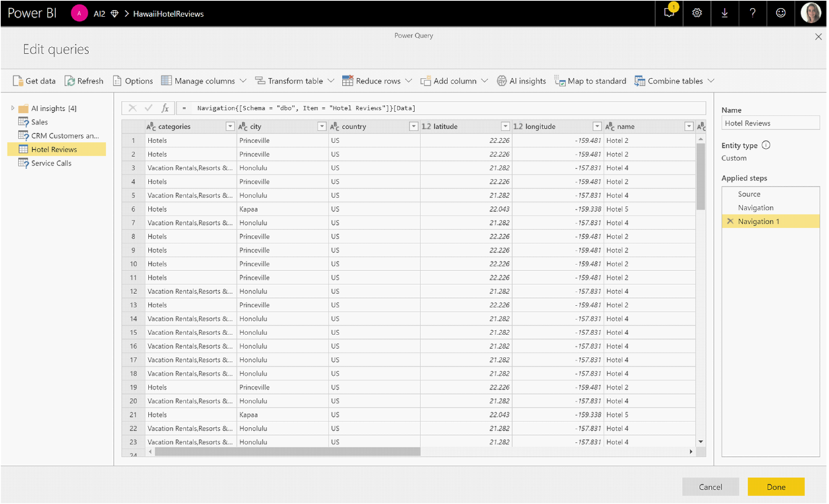Click the feedback smiley icon
Viewport: 829px width, 504px height.
click(x=781, y=13)
